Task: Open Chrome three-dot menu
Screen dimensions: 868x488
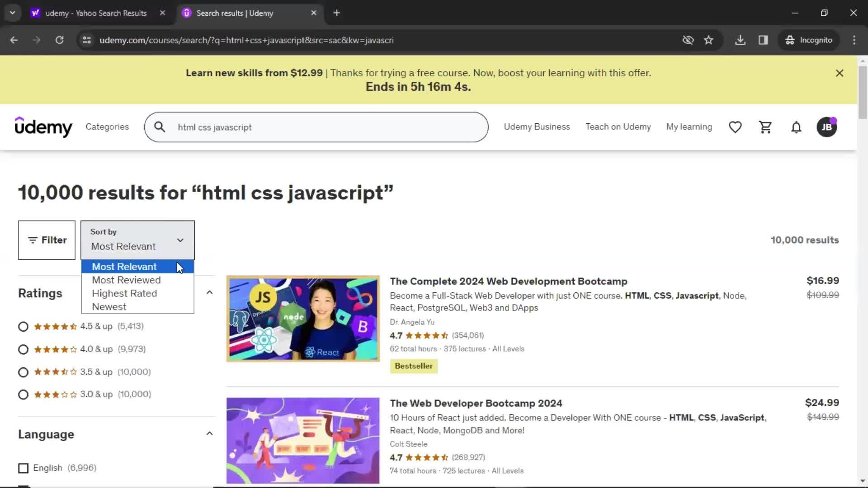Action: pyautogui.click(x=854, y=40)
